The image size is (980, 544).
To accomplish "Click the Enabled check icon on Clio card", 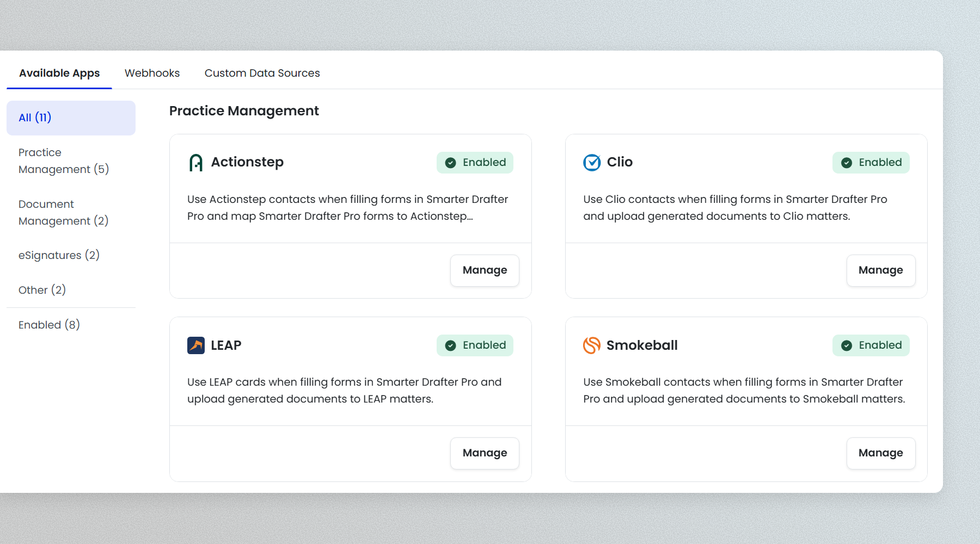I will [847, 163].
